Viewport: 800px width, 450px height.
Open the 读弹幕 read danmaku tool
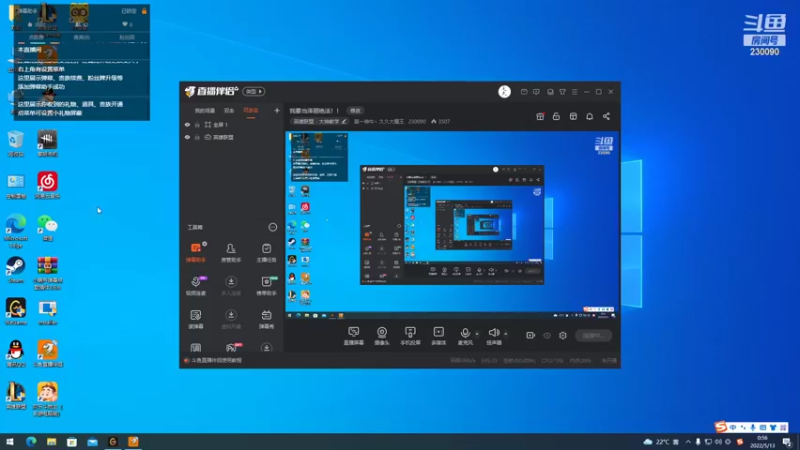196,319
